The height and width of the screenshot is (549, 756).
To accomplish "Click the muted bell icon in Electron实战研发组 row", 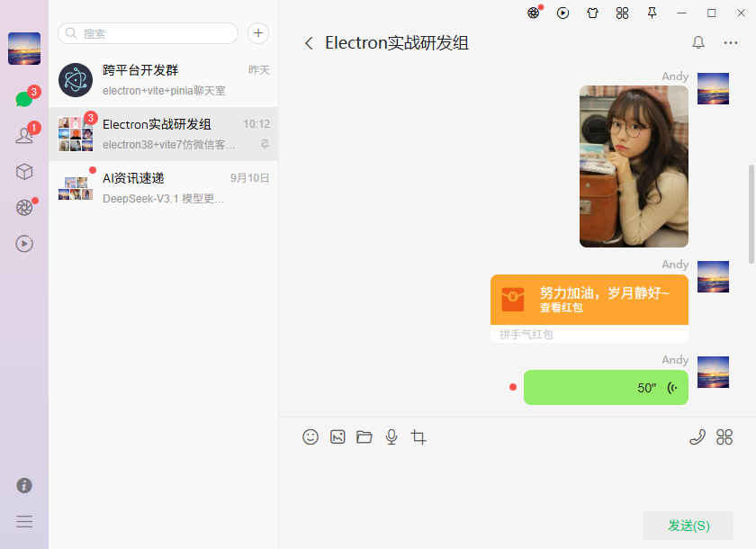I will coord(265,144).
